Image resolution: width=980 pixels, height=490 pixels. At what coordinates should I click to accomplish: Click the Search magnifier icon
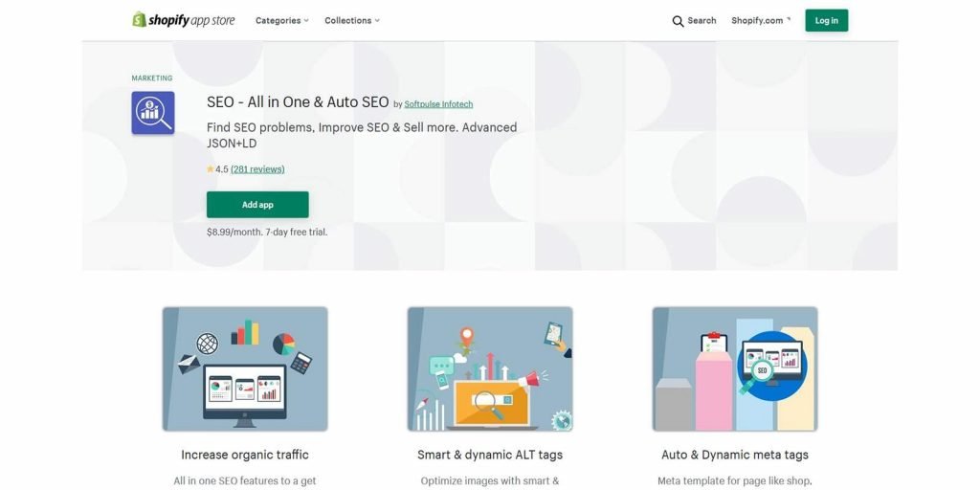[679, 21]
